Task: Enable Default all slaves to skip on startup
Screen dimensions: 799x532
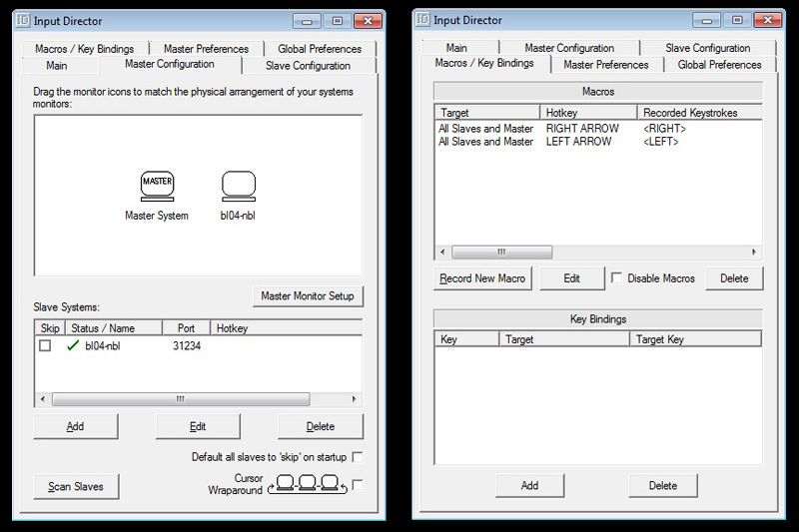Action: tap(358, 457)
